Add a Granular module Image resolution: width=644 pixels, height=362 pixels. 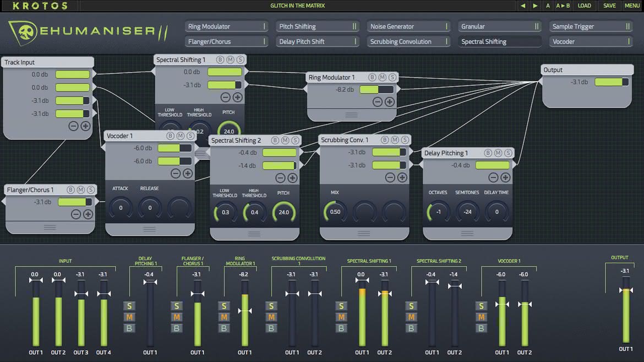pos(500,26)
